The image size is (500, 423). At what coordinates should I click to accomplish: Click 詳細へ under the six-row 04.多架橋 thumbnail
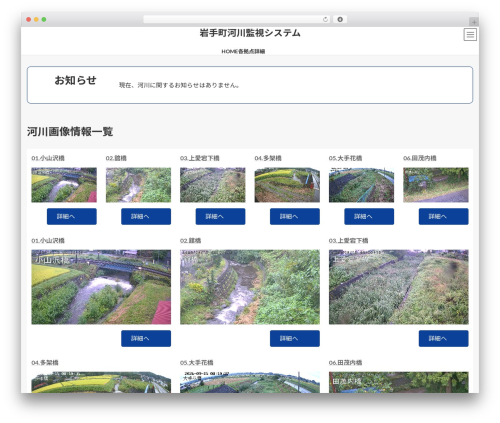click(x=295, y=217)
